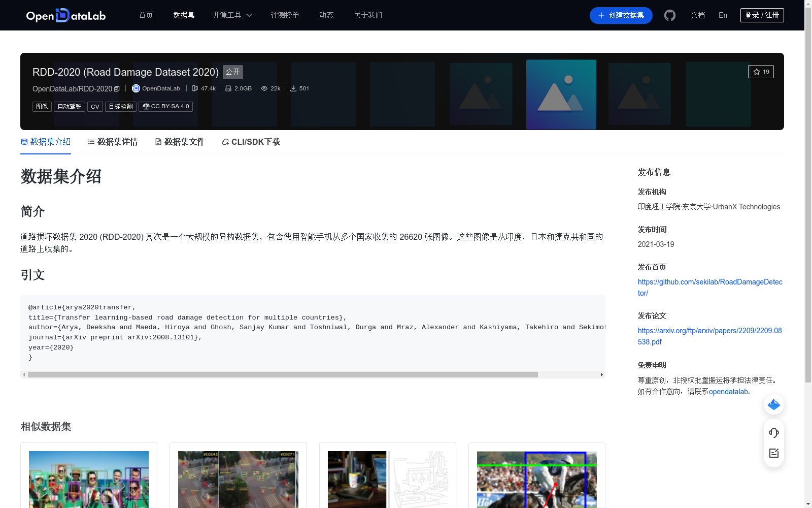Click the 印度理工学院·东京大学·UrbanX Technologies text
This screenshot has width=812, height=508.
(709, 207)
